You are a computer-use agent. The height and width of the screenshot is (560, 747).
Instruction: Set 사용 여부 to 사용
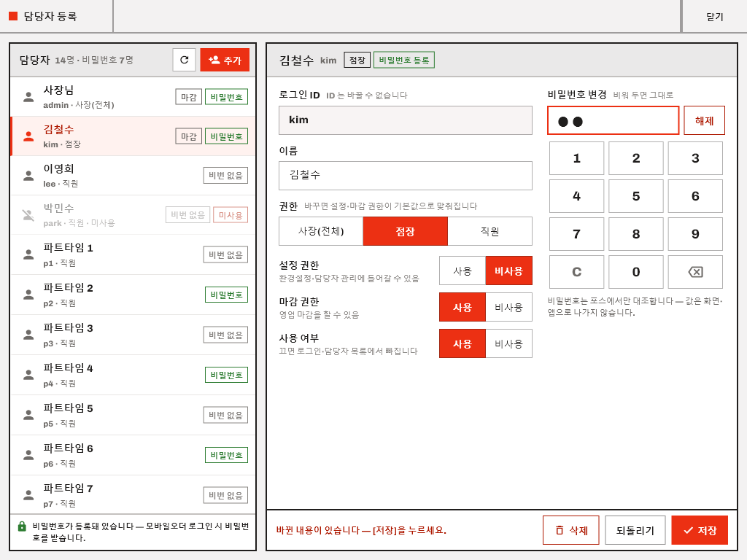tap(462, 343)
